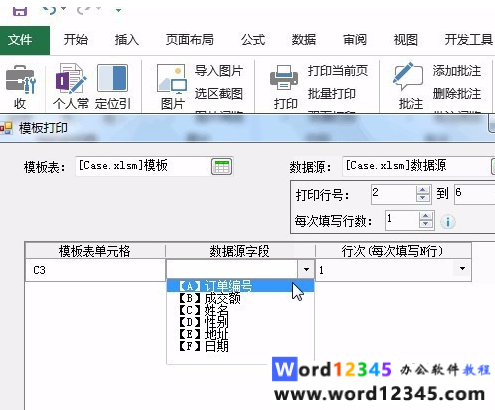
Task: Click the 每次填写行数 value field
Action: (402, 220)
